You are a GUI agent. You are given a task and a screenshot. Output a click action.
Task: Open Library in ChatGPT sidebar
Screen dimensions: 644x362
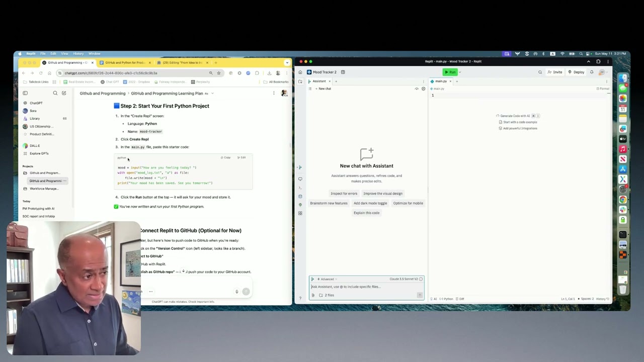click(x=34, y=118)
